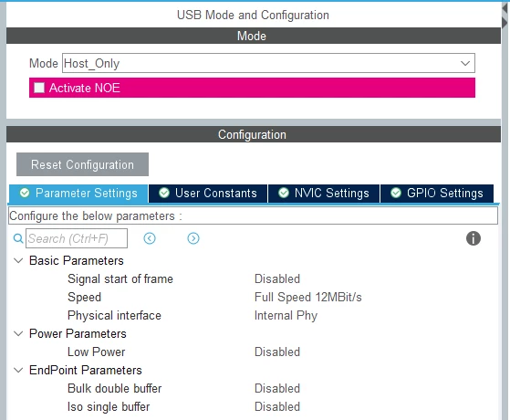Click the Reset Configuration button
Viewport: 510px width, 420px height.
(x=83, y=164)
